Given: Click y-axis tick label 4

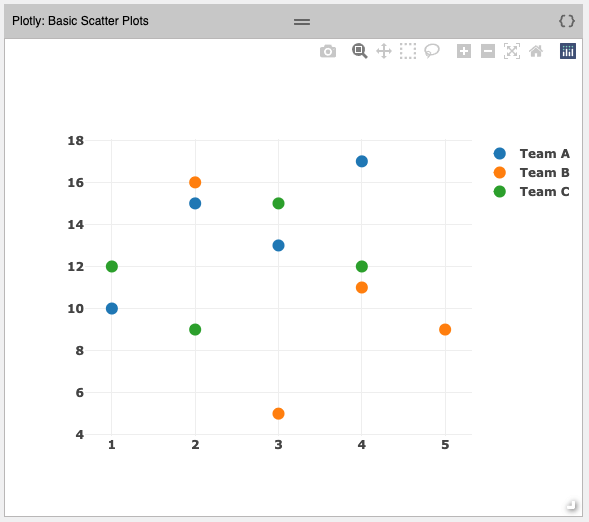Looking at the screenshot, I should 80,435.
